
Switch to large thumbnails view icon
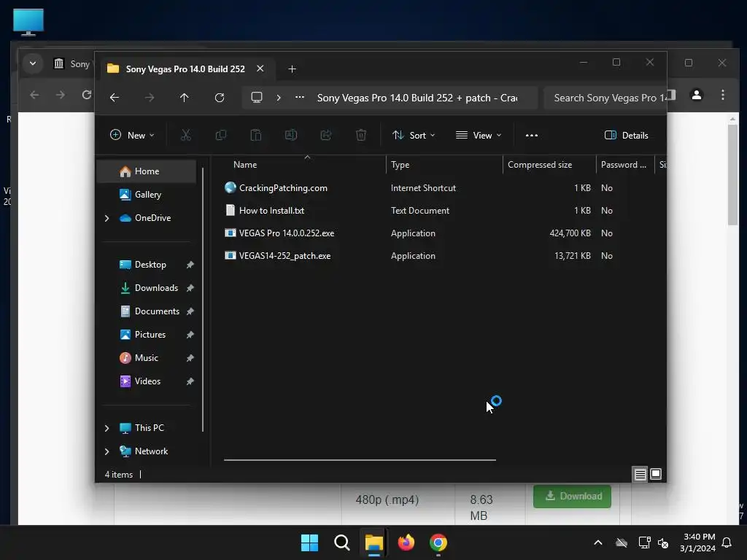pyautogui.click(x=656, y=474)
